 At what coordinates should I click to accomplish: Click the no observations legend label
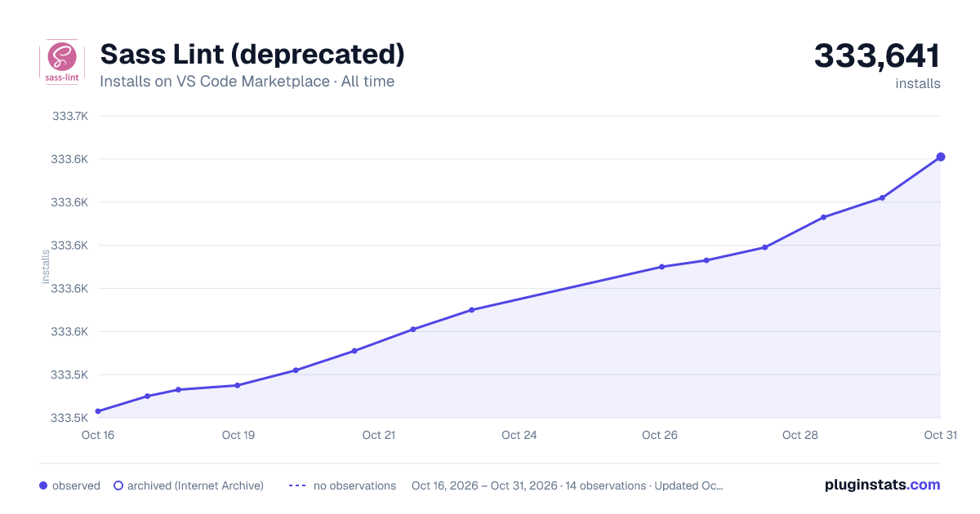point(354,485)
